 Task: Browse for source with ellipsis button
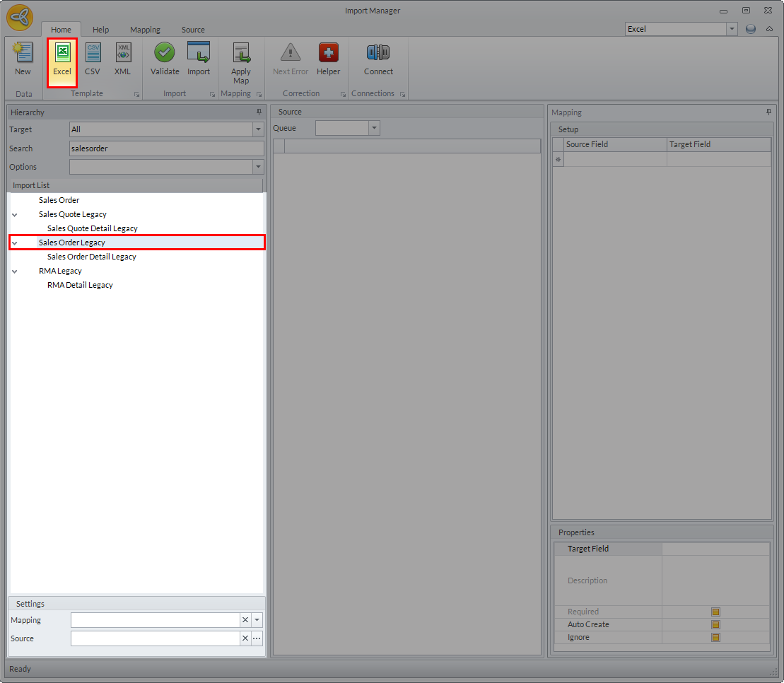point(257,638)
